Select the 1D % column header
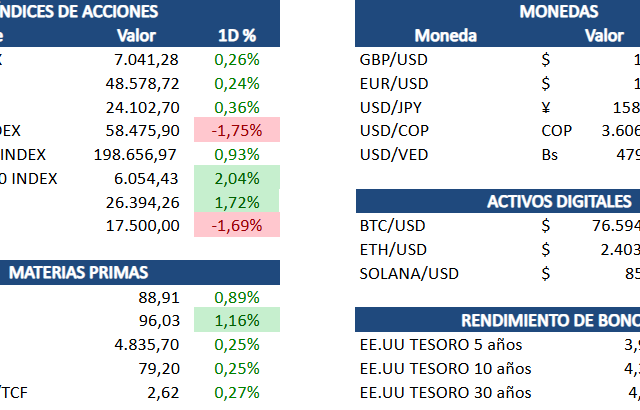This screenshot has height=410, width=640. [x=237, y=36]
